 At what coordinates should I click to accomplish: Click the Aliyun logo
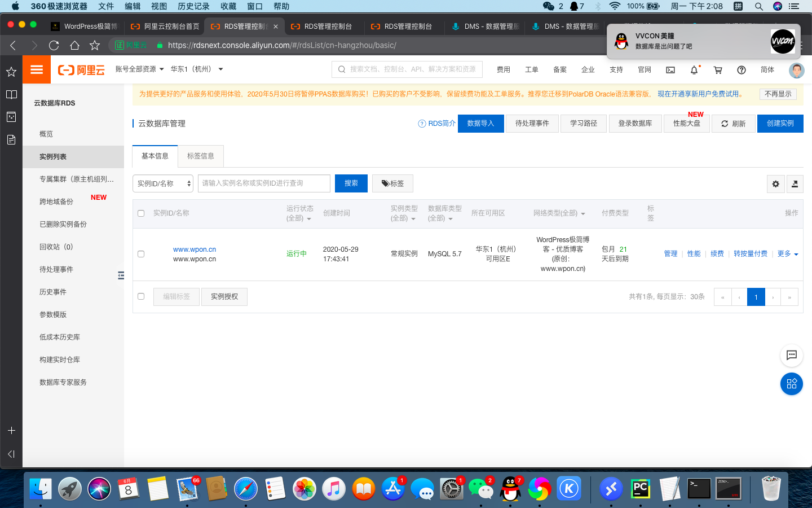(x=81, y=70)
